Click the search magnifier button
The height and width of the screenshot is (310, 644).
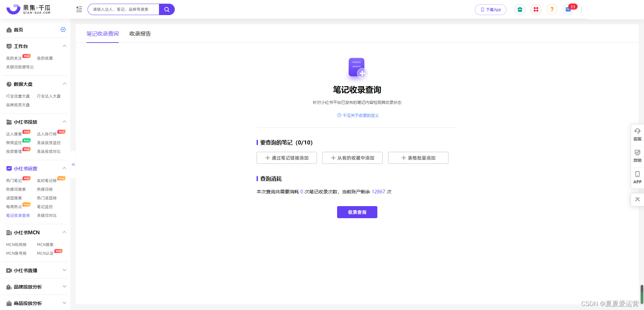(x=167, y=9)
